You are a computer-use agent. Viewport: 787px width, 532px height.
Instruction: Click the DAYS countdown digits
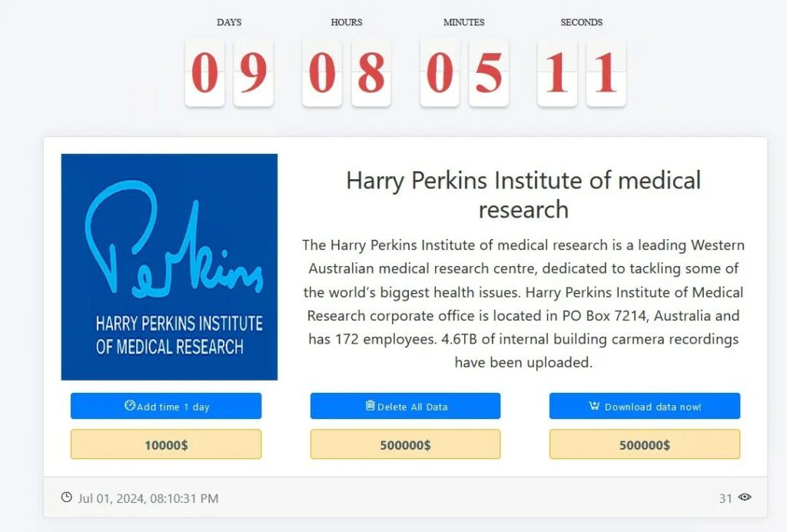tap(229, 73)
